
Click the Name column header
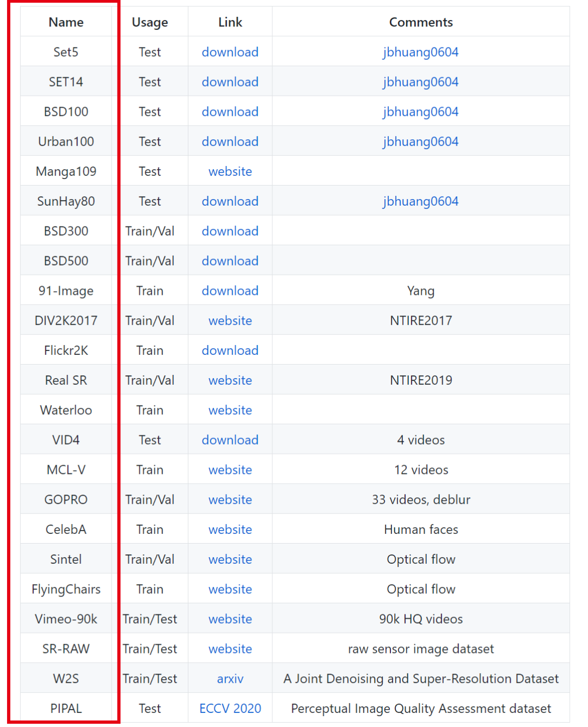pyautogui.click(x=66, y=22)
